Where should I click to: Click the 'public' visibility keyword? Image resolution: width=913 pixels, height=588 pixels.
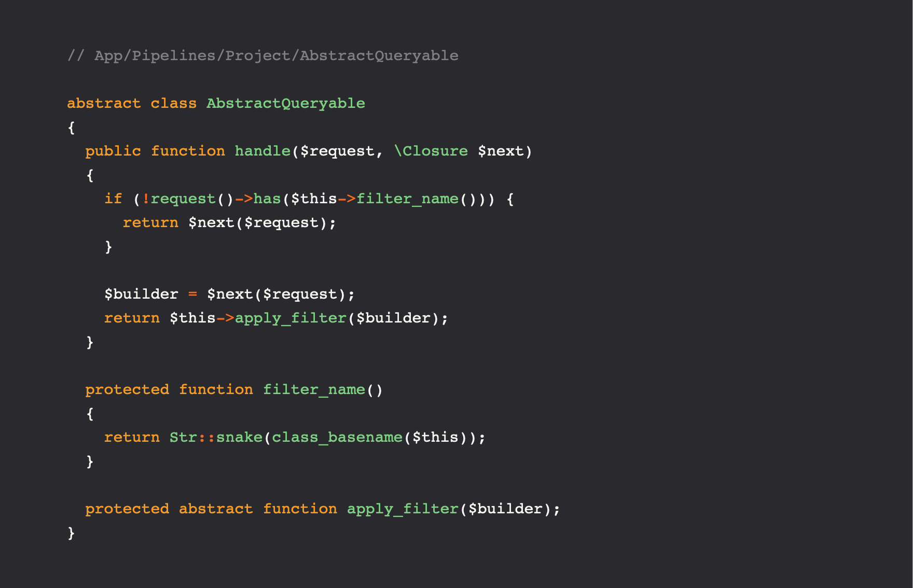click(113, 151)
